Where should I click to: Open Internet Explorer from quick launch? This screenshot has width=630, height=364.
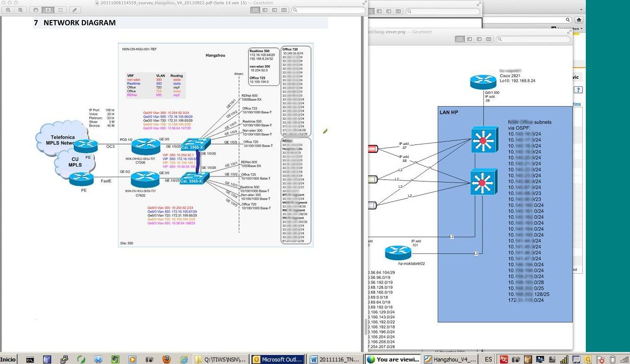[x=184, y=359]
